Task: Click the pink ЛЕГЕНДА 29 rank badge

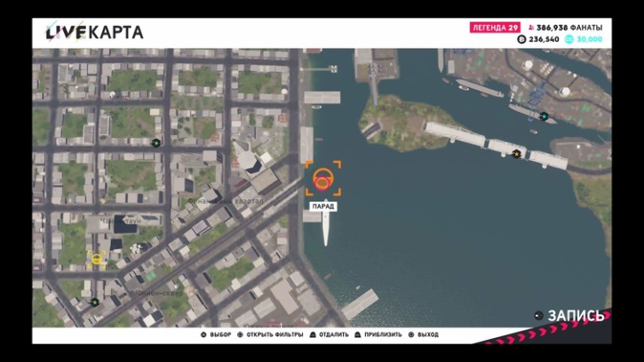Action: point(495,28)
